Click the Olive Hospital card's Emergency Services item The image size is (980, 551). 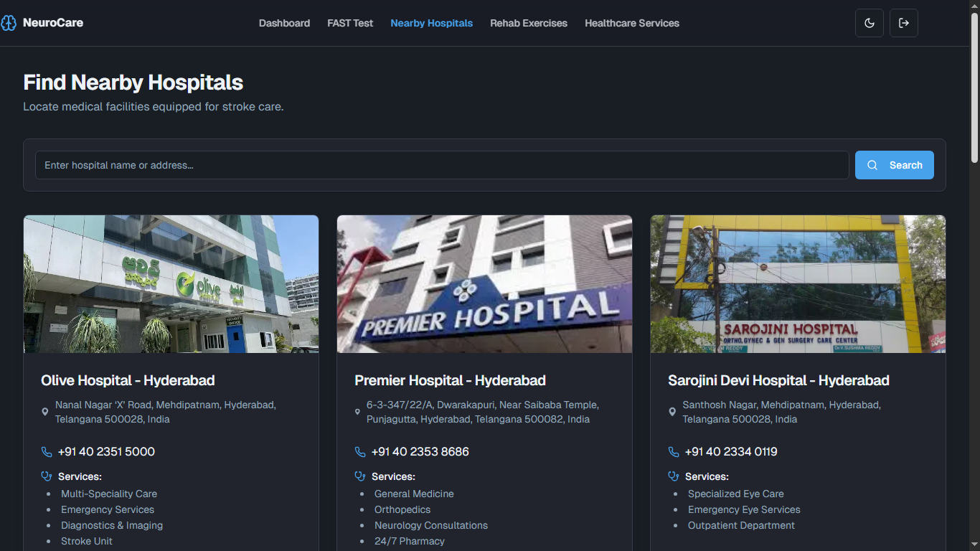tap(108, 509)
